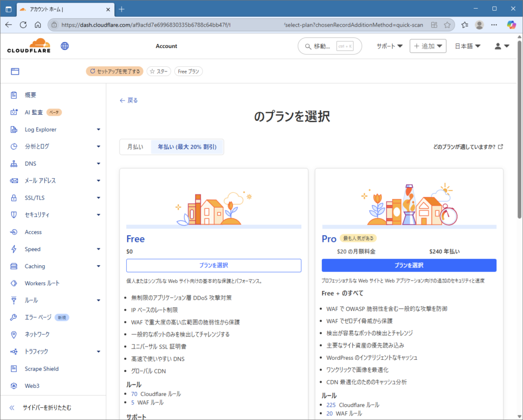Open the 追加 add dropdown

[x=428, y=46]
